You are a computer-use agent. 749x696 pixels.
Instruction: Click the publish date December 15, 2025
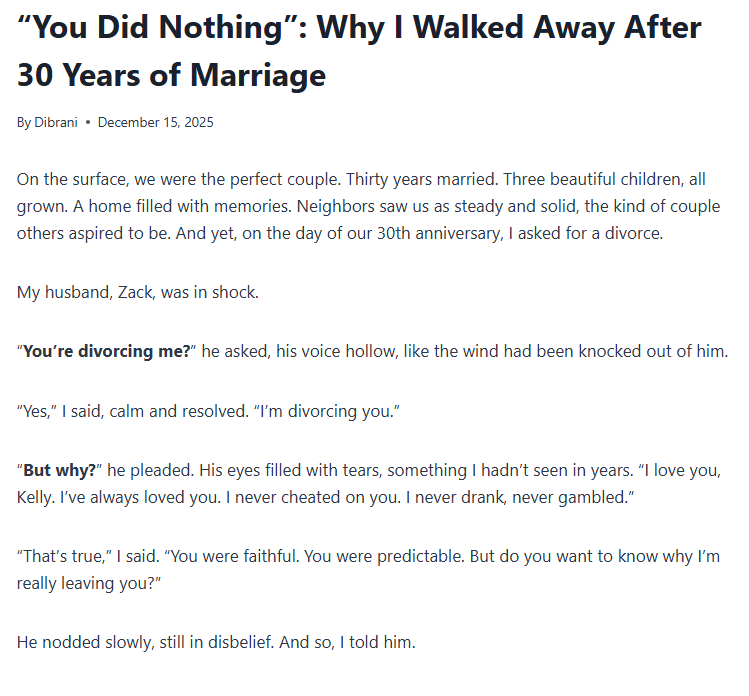coord(155,123)
